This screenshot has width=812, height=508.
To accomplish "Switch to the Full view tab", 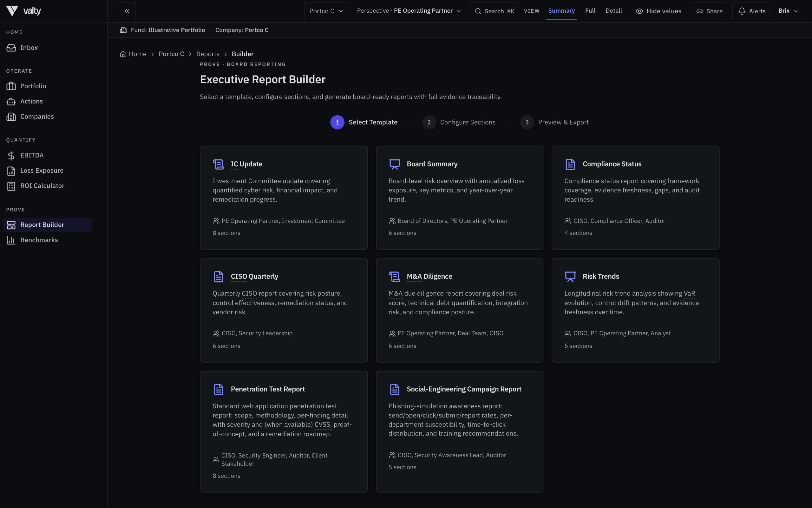I will point(590,11).
